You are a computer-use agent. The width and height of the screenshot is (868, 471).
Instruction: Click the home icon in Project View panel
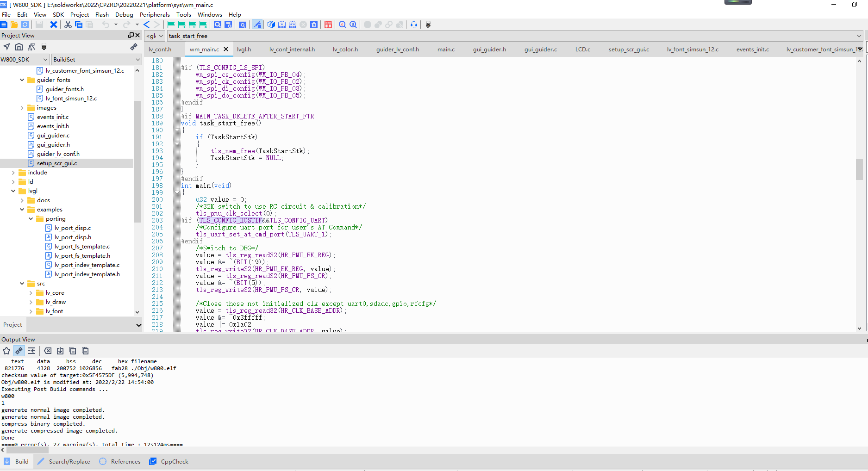tap(19, 47)
